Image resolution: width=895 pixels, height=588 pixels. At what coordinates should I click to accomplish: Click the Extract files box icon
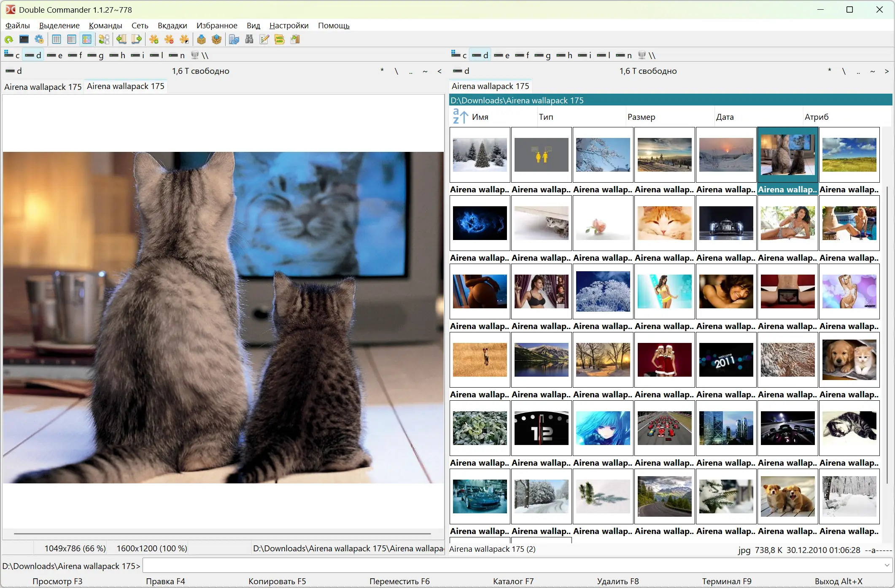pyautogui.click(x=217, y=40)
